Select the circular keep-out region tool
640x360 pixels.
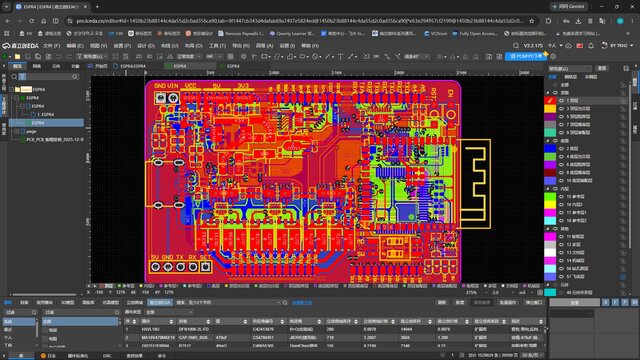315,57
